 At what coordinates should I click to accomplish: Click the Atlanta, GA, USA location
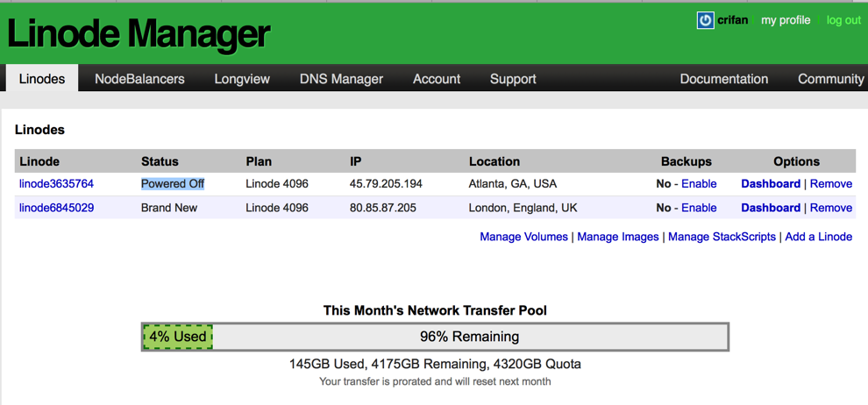point(513,184)
